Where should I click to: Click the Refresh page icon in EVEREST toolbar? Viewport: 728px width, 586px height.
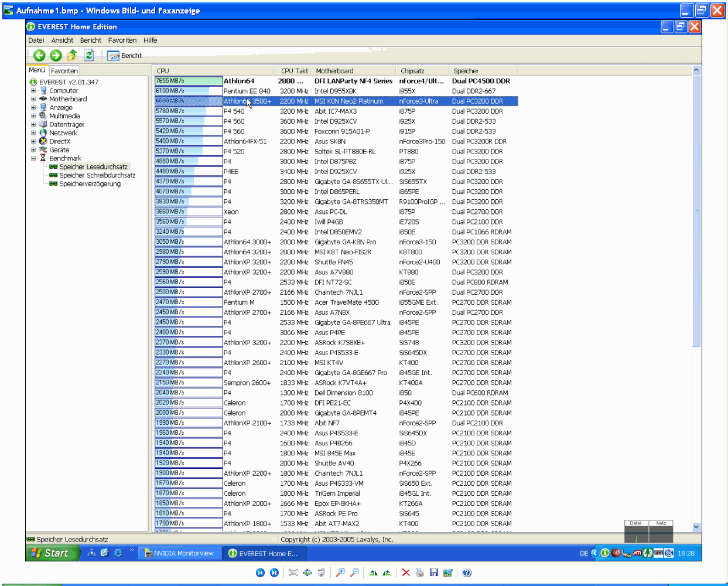[x=89, y=55]
